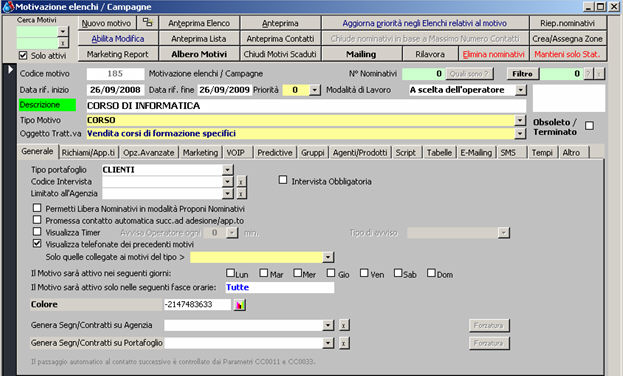Open the Oggetto Tratt.va dropdown arrow

520,134
